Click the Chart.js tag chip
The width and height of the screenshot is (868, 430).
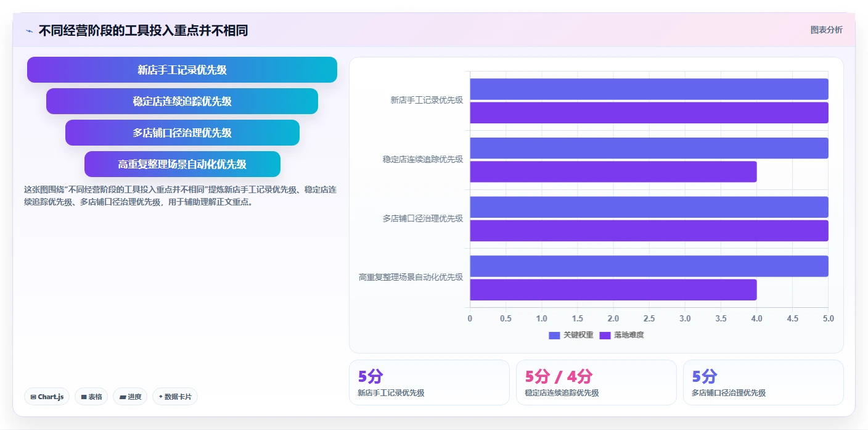[x=47, y=397]
